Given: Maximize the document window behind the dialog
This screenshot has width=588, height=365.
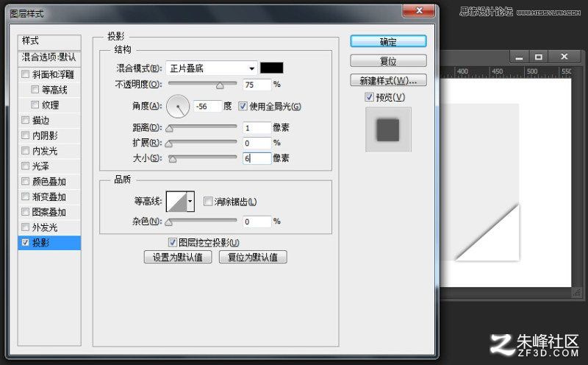Looking at the screenshot, I should click(x=539, y=57).
